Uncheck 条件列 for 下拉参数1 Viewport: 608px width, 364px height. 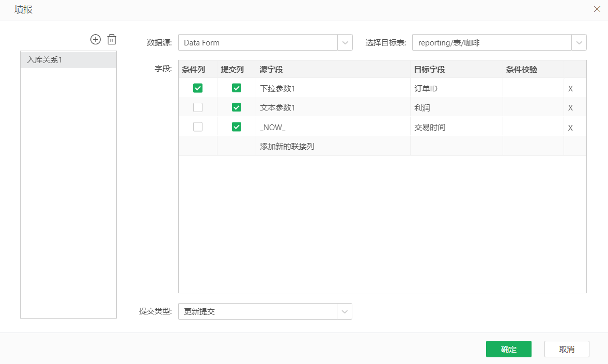point(198,88)
